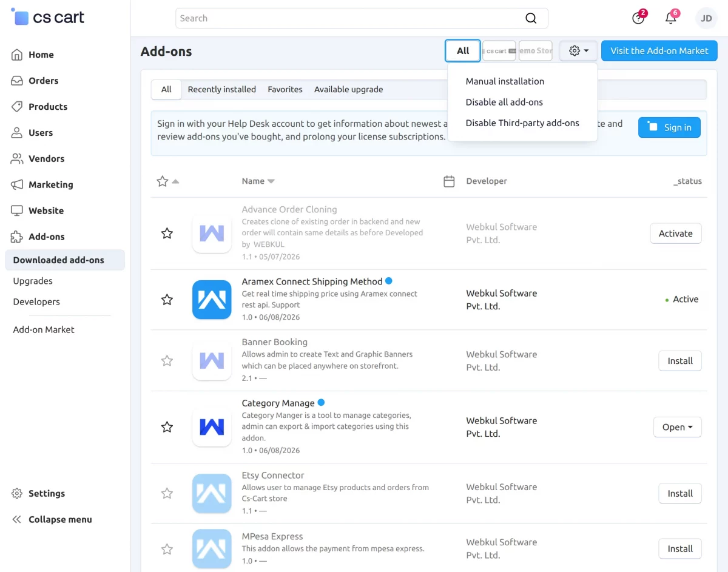The width and height of the screenshot is (728, 572).
Task: Open Banner Booking title link
Action: (x=274, y=342)
